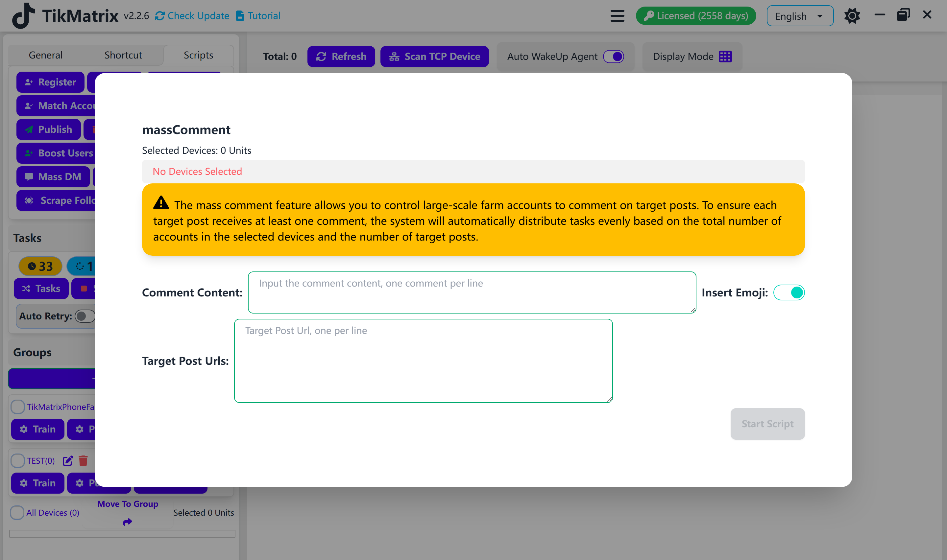Click the TikMatrix hamburger menu icon
Viewport: 947px width, 560px height.
617,15
